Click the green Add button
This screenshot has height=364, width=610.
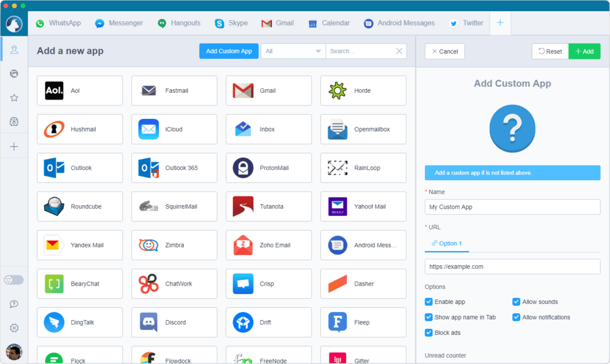point(584,51)
